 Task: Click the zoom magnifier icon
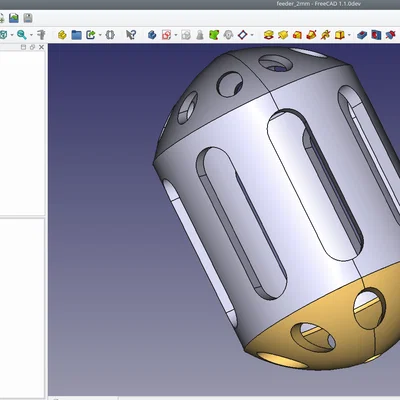[22, 35]
